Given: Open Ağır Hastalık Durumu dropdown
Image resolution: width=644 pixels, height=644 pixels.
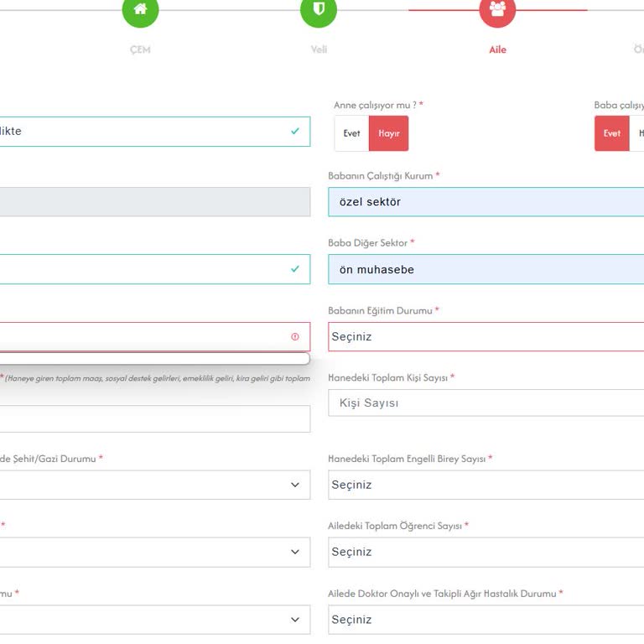Looking at the screenshot, I should point(486,620).
